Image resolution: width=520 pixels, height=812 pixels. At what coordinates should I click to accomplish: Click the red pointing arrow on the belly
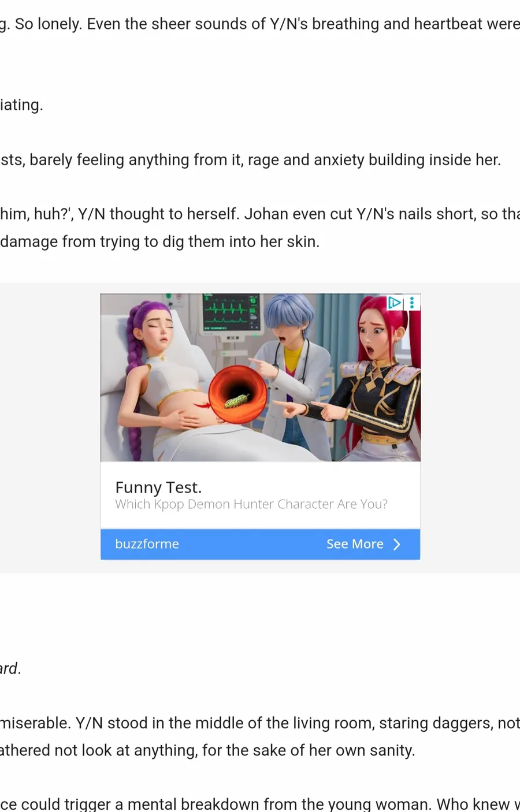point(200,405)
